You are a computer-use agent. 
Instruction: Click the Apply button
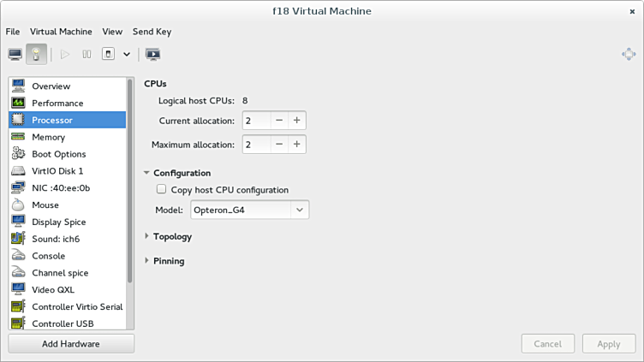click(x=608, y=344)
